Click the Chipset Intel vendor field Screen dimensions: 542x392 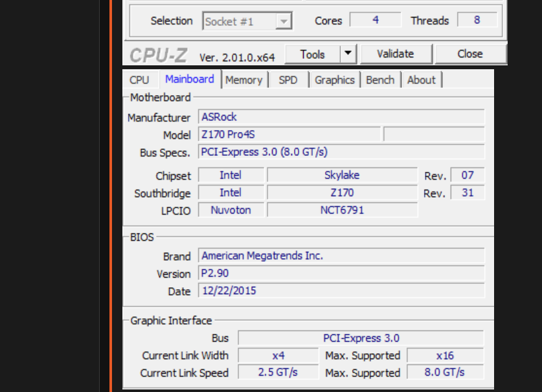click(231, 175)
